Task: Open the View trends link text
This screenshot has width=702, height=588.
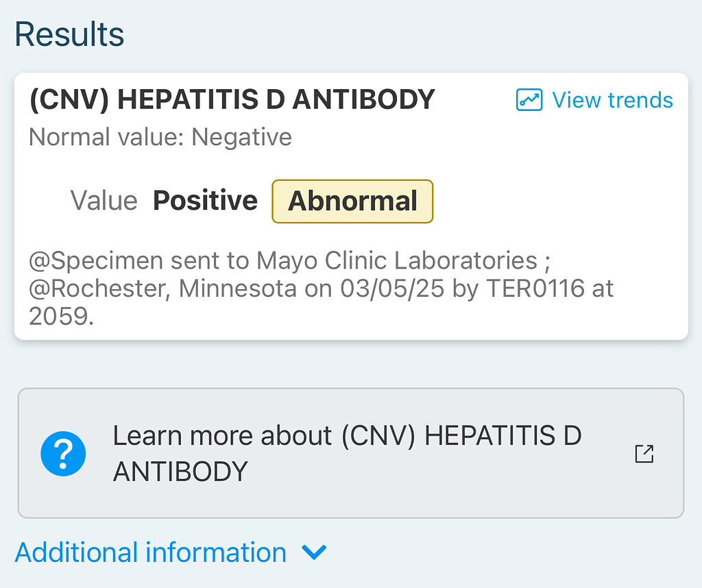Action: click(612, 100)
